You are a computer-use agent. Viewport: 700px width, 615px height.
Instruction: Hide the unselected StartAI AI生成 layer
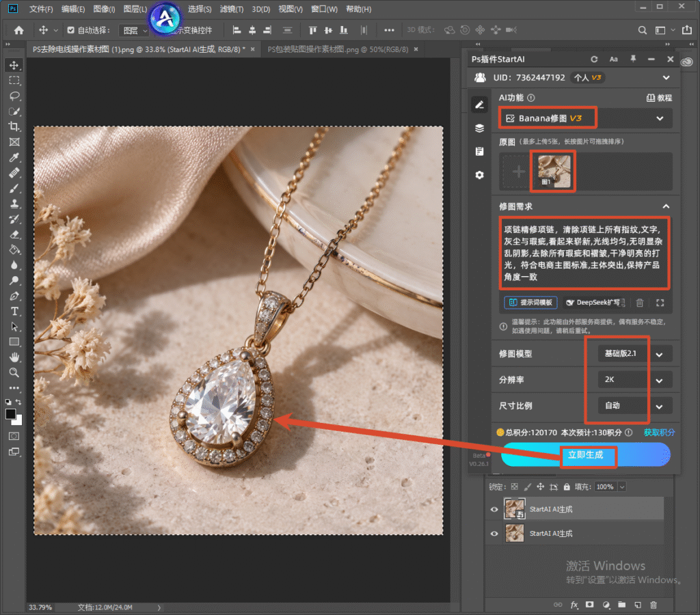click(494, 533)
